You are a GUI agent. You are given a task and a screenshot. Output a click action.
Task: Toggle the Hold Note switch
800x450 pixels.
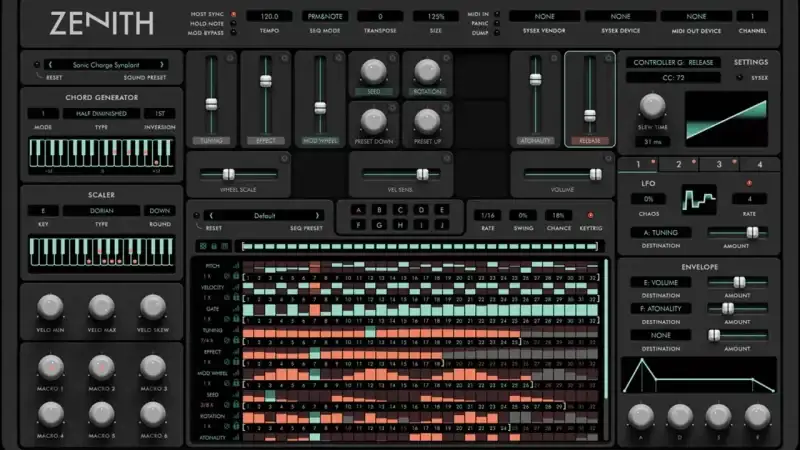[x=233, y=23]
